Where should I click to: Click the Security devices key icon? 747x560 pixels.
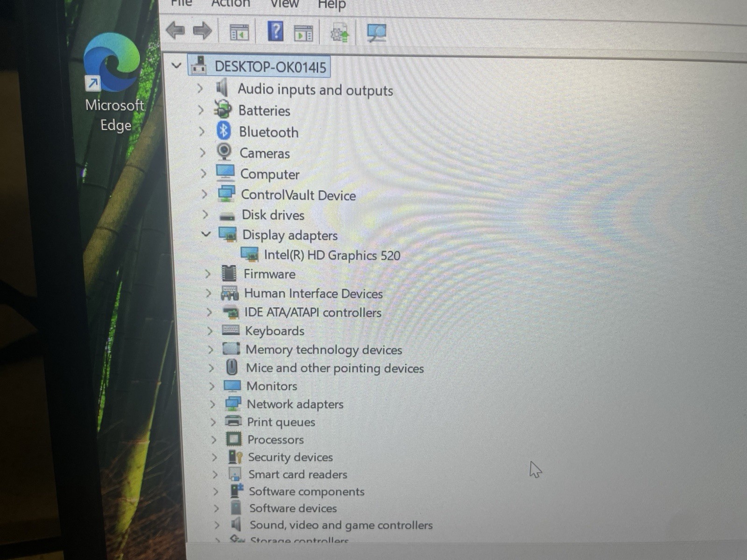pos(235,457)
